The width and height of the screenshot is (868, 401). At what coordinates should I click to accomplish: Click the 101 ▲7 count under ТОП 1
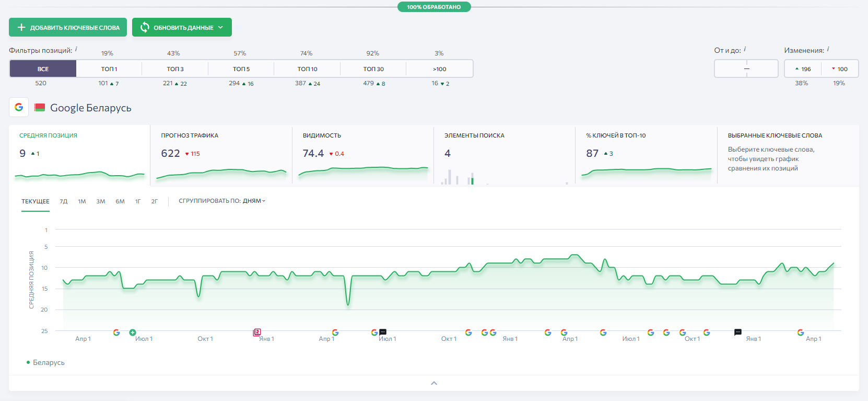tap(109, 83)
